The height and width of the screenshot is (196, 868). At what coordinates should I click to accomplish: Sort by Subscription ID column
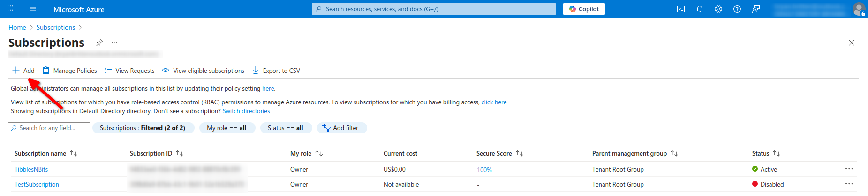156,153
